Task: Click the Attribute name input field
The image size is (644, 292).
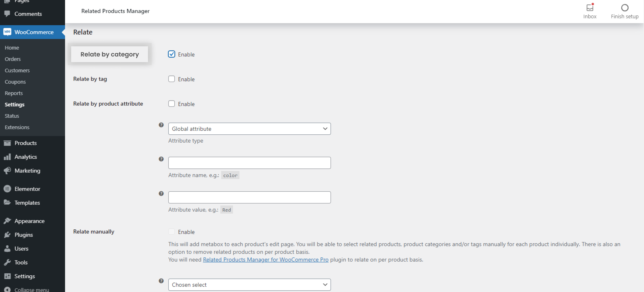Action: pyautogui.click(x=250, y=163)
